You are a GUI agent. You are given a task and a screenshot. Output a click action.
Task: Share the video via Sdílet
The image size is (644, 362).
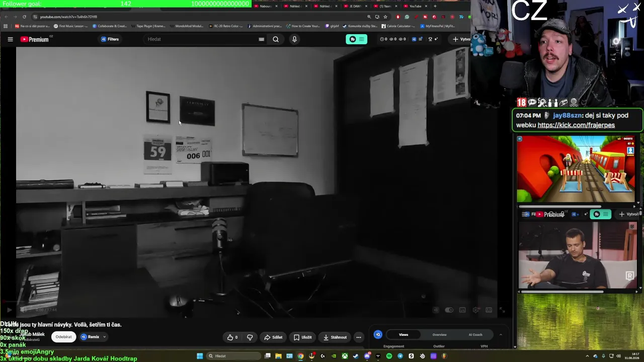pyautogui.click(x=273, y=337)
